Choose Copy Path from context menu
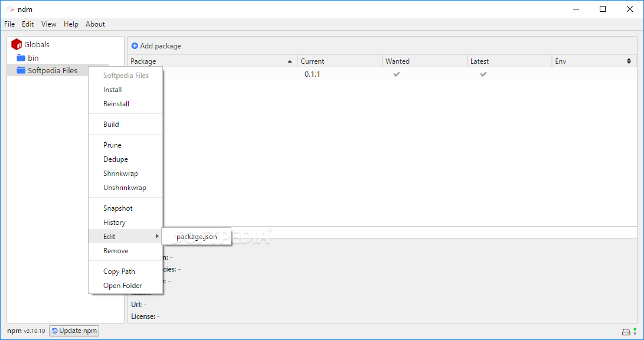Image resolution: width=644 pixels, height=340 pixels. (x=126, y=272)
